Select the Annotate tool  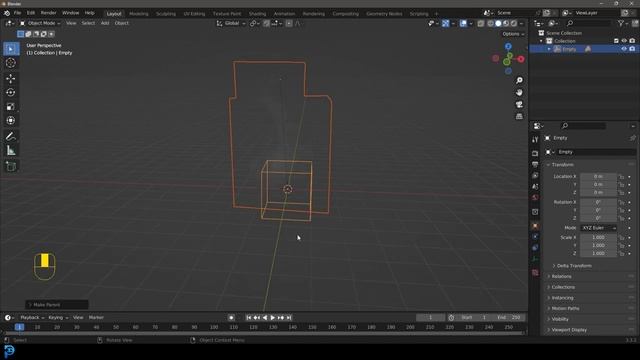click(x=11, y=136)
